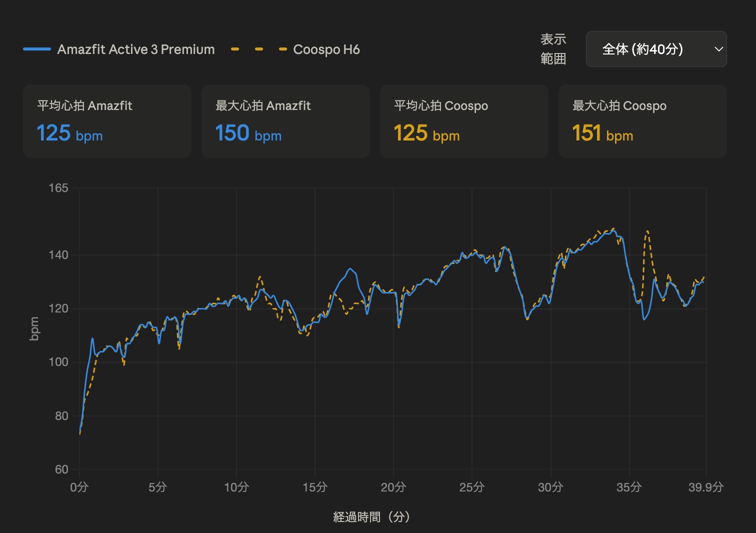Image resolution: width=756 pixels, height=533 pixels.
Task: Click the 20分 x-axis tick label
Action: [393, 487]
